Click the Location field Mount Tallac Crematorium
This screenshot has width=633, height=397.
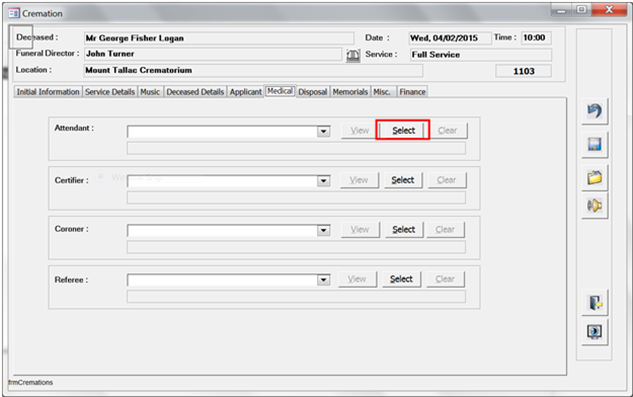point(253,70)
